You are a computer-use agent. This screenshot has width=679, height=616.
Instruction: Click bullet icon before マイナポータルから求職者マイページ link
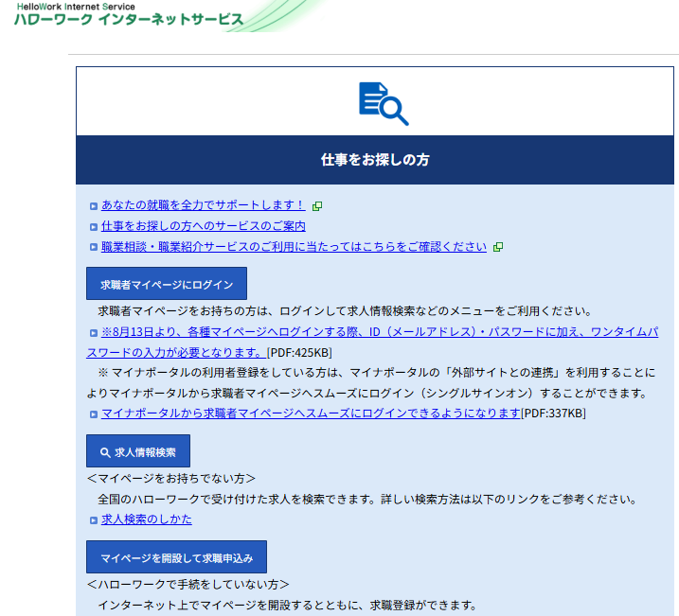(x=93, y=414)
